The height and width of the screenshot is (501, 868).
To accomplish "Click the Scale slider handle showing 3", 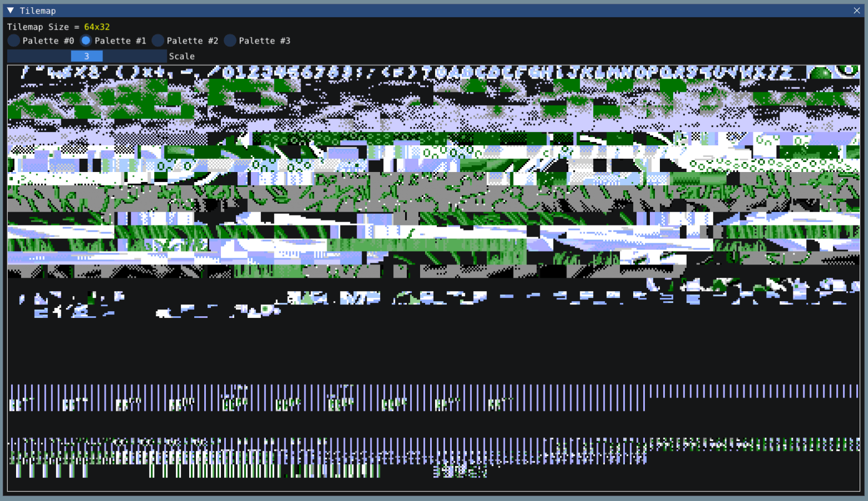I will (x=87, y=56).
